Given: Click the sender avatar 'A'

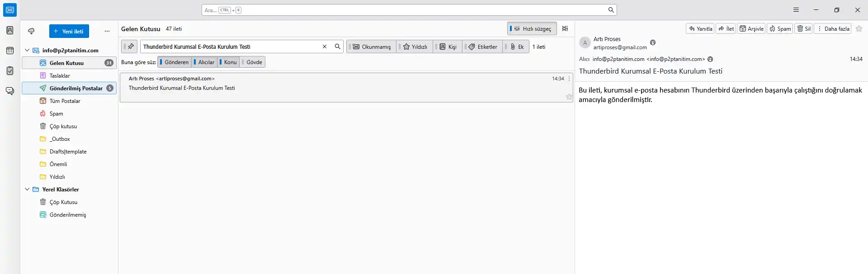Looking at the screenshot, I should (585, 43).
